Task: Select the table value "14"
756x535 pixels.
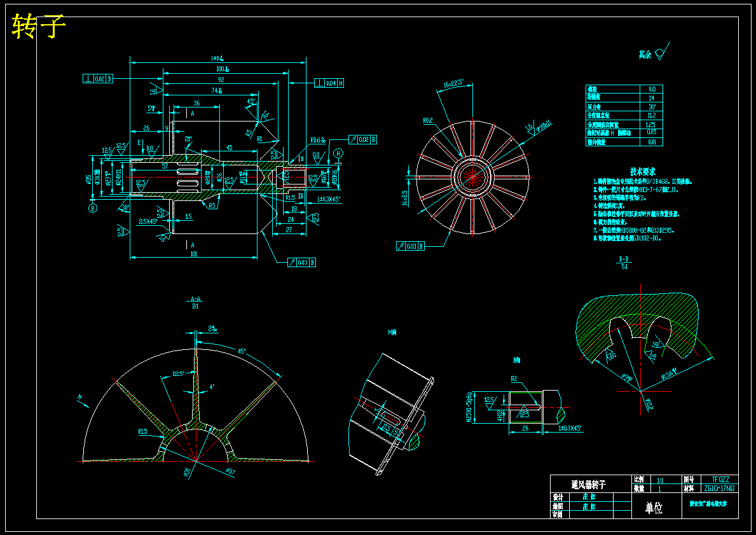Action: click(x=651, y=98)
